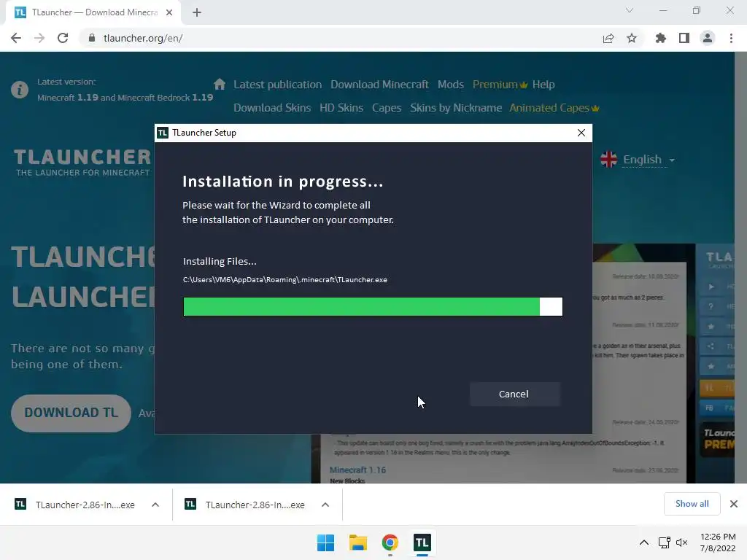Open Chrome three-dot menu
This screenshot has height=560, width=747.
click(x=731, y=38)
